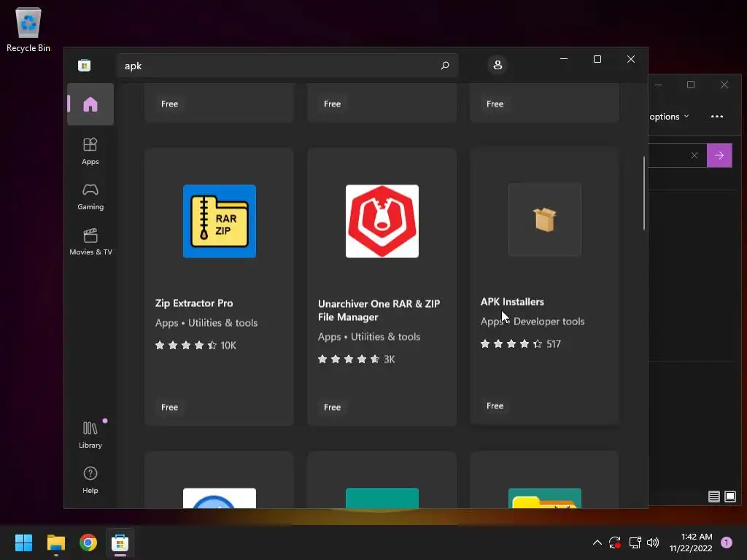Clear the field with X in background window
The width and height of the screenshot is (747, 560).
point(694,155)
